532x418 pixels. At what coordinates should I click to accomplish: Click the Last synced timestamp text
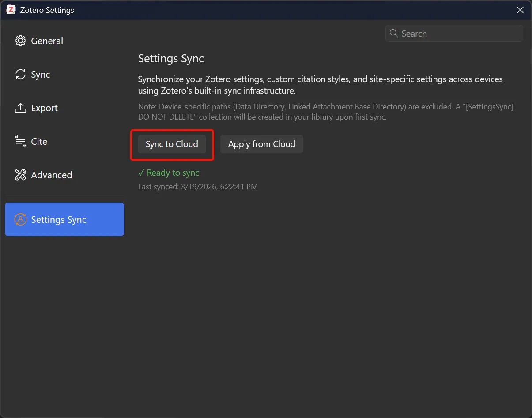click(197, 186)
